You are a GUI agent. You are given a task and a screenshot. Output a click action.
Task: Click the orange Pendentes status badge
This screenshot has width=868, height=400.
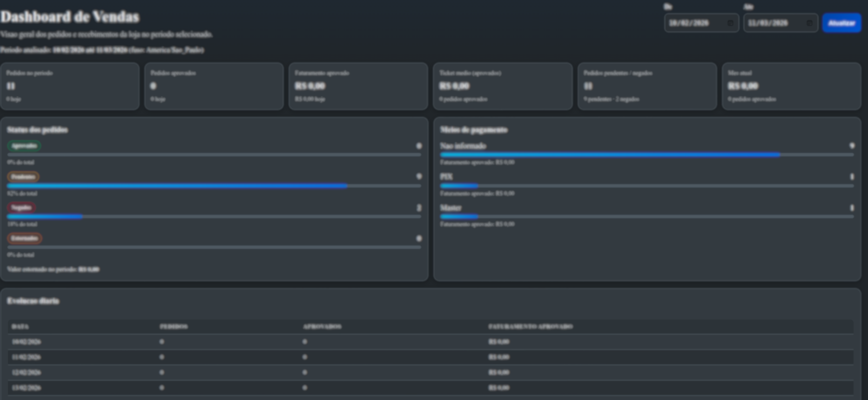[23, 177]
